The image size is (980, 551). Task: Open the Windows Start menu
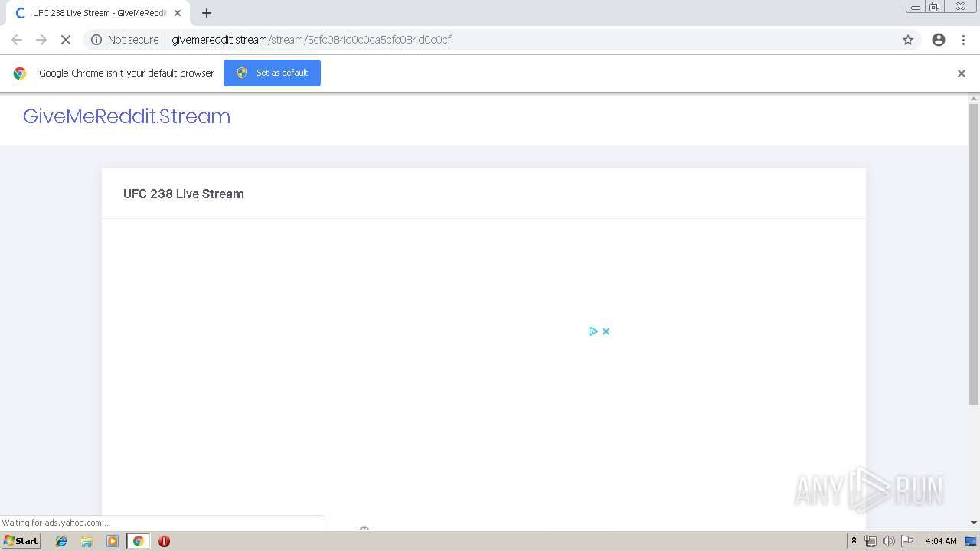point(21,541)
